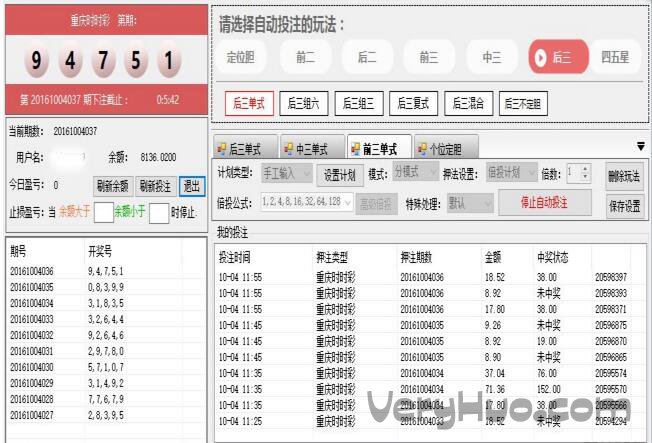Screen dimensions: 652x443
Task: Select draw row 20161004035
Action: (106, 287)
